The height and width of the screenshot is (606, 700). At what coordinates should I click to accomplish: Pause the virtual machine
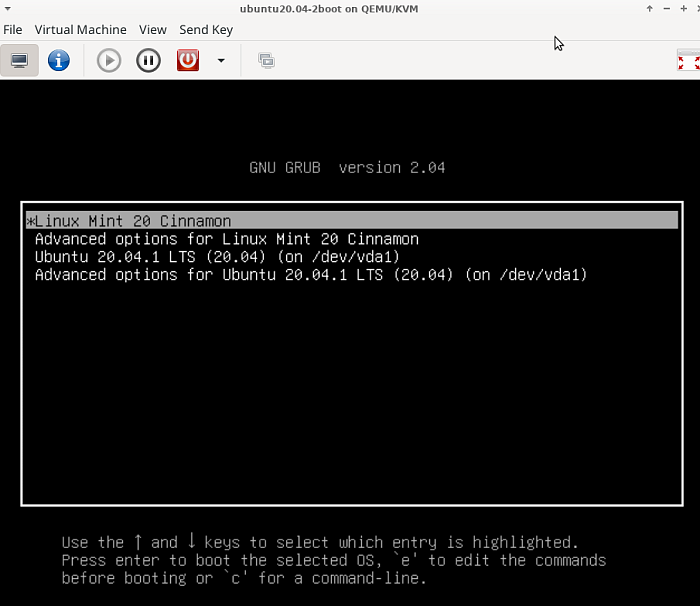148,60
